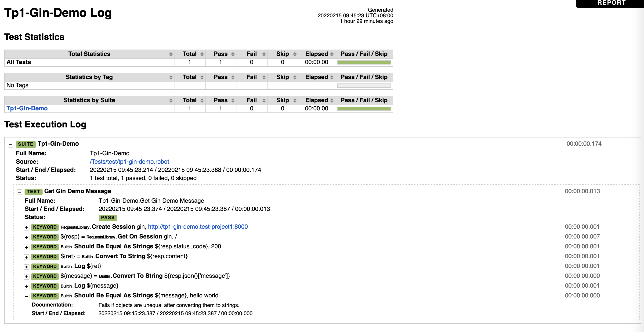Click the PASS status badge
Image resolution: width=644 pixels, height=332 pixels.
coord(108,218)
